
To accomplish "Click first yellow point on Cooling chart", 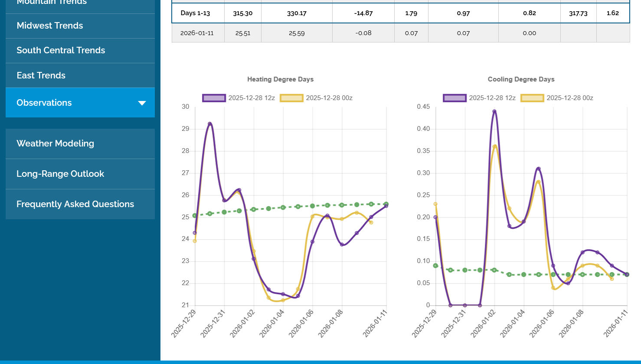I will click(x=435, y=204).
